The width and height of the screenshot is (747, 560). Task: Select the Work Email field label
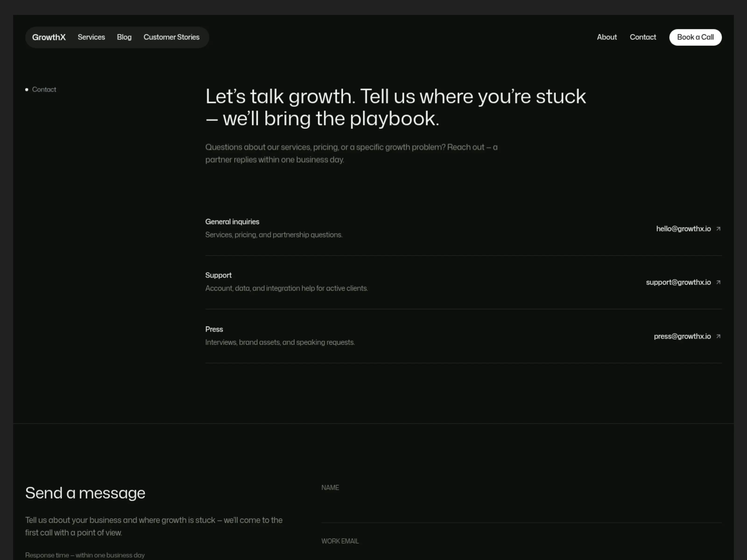pyautogui.click(x=340, y=541)
